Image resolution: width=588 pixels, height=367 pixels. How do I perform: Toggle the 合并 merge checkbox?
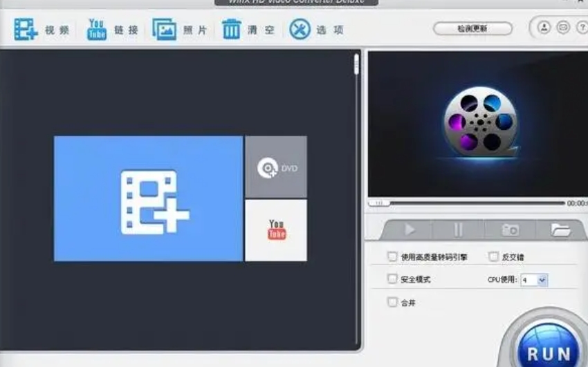[392, 302]
